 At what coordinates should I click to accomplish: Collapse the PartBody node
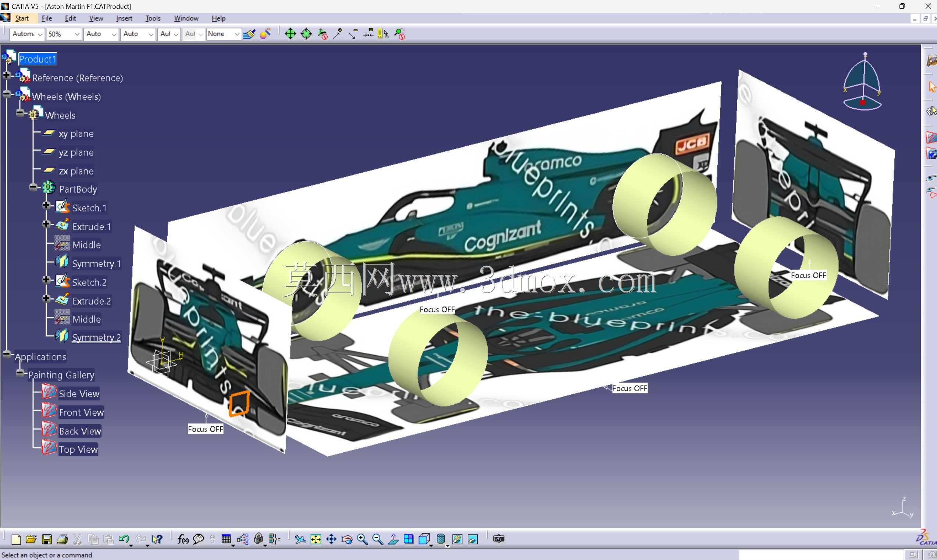pyautogui.click(x=33, y=186)
